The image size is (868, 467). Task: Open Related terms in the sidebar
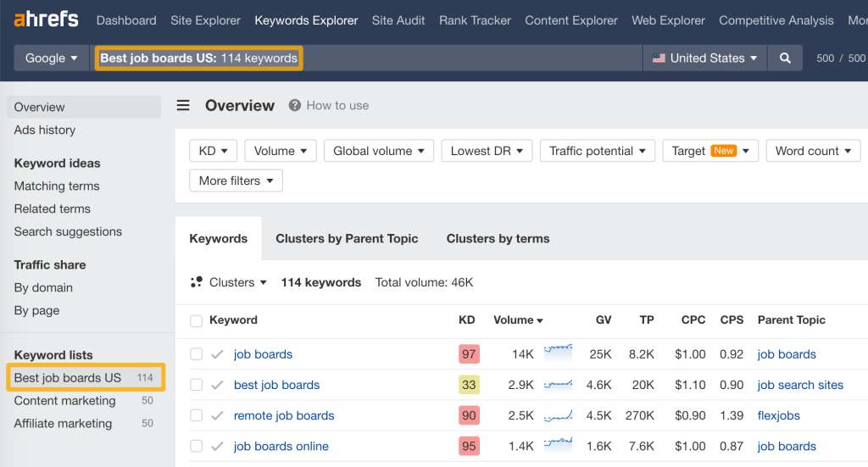point(52,208)
